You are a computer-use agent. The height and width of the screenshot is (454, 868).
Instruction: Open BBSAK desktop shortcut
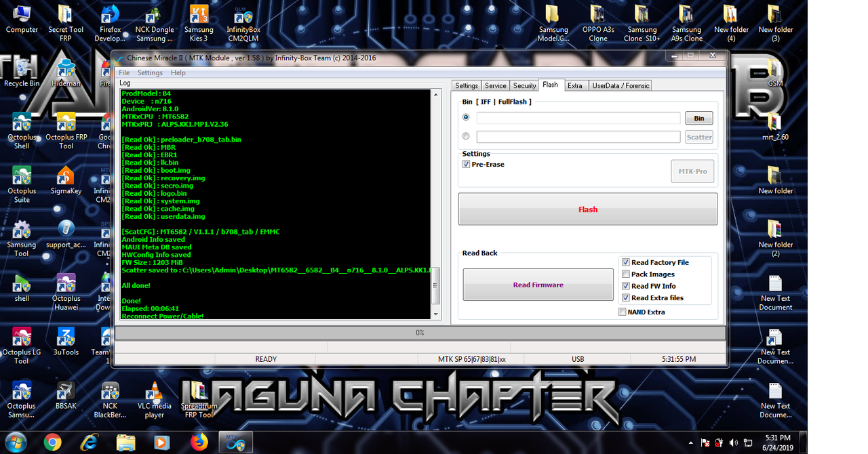[x=66, y=395]
